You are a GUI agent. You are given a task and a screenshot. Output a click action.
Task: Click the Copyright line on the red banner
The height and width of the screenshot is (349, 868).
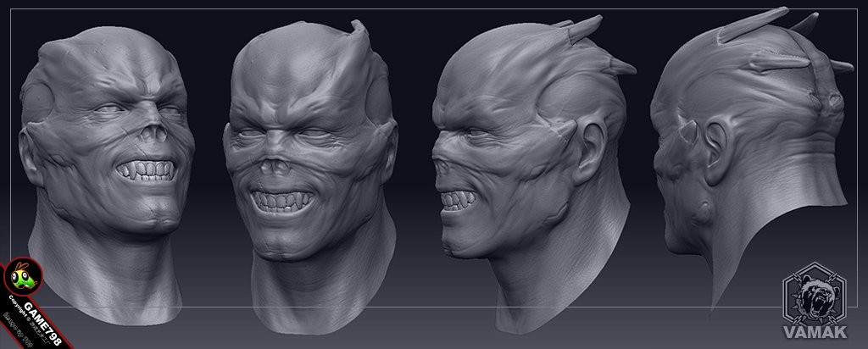(28, 321)
